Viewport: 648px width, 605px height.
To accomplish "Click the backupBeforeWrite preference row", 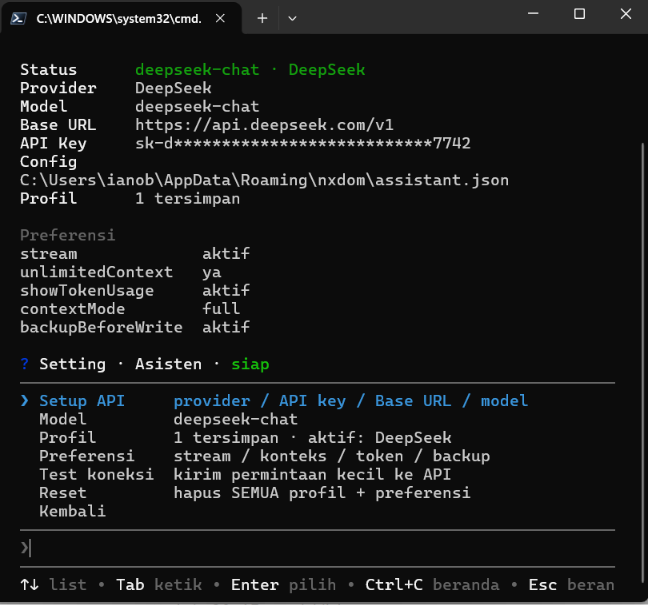I will click(135, 327).
